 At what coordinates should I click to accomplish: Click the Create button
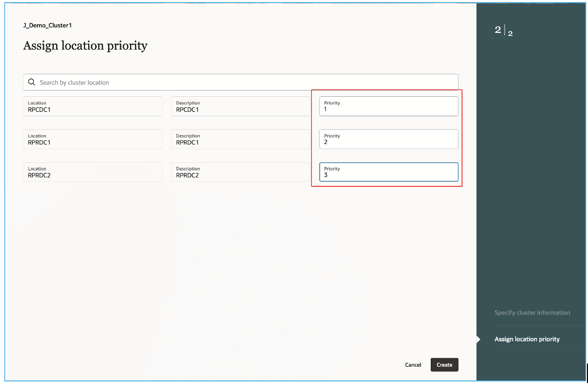pyautogui.click(x=444, y=365)
